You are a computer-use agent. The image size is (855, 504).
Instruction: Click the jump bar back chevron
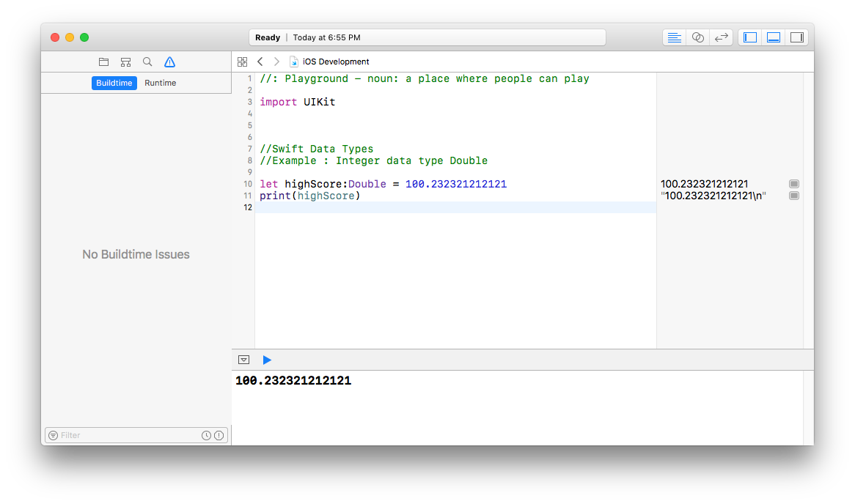(260, 62)
